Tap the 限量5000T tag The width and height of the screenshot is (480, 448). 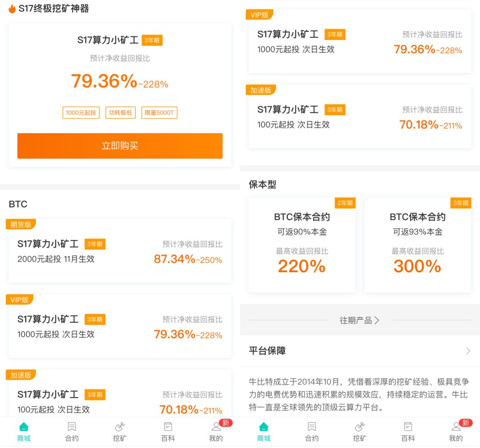pos(159,112)
